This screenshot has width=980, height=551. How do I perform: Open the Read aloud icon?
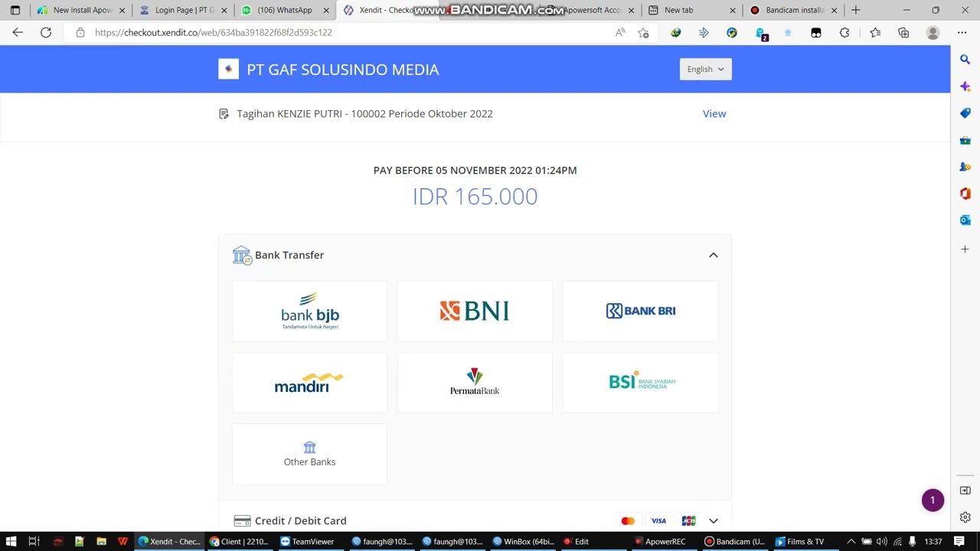tap(620, 32)
